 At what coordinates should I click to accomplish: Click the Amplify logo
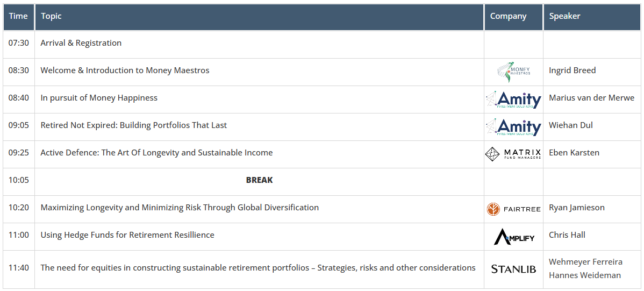pyautogui.click(x=514, y=237)
